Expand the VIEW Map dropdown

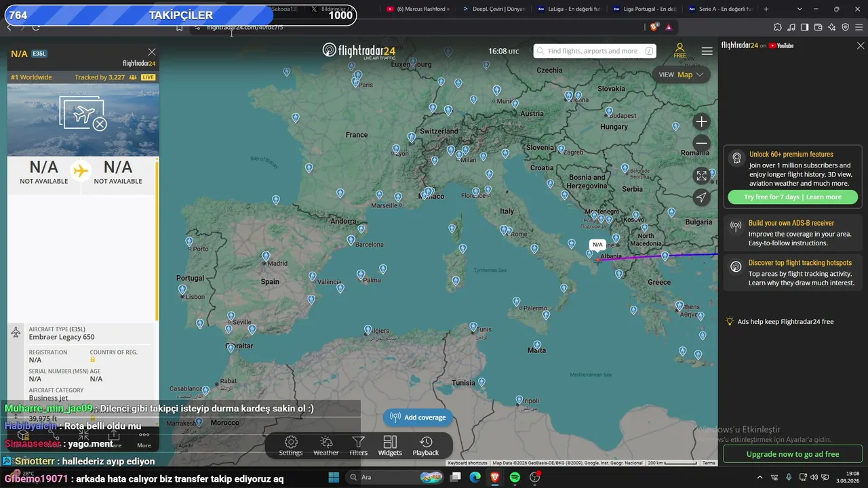pos(682,75)
